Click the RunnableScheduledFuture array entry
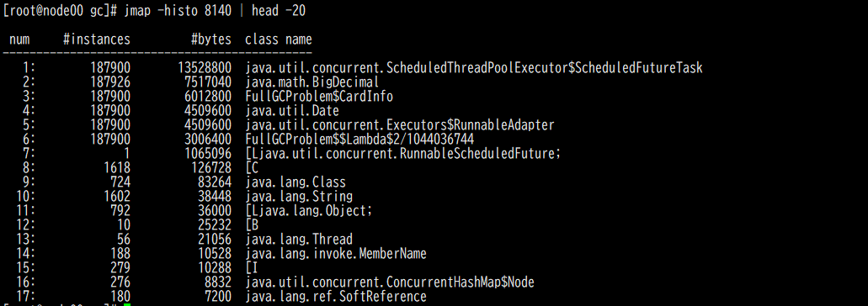Viewport: 868px width, 306px height. [x=403, y=154]
